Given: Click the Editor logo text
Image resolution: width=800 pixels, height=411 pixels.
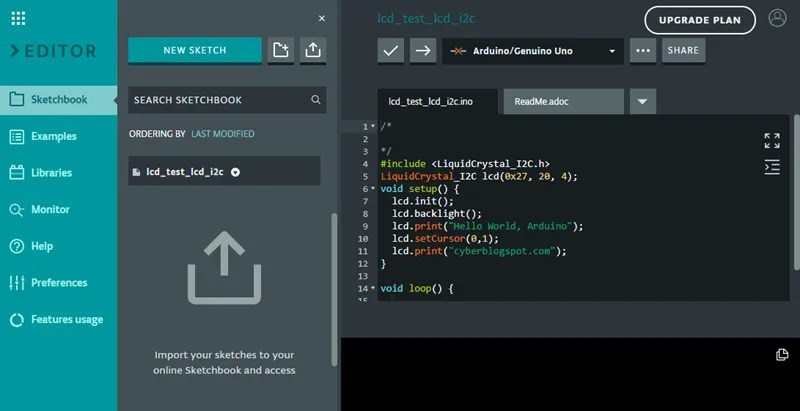Looking at the screenshot, I should coord(53,51).
